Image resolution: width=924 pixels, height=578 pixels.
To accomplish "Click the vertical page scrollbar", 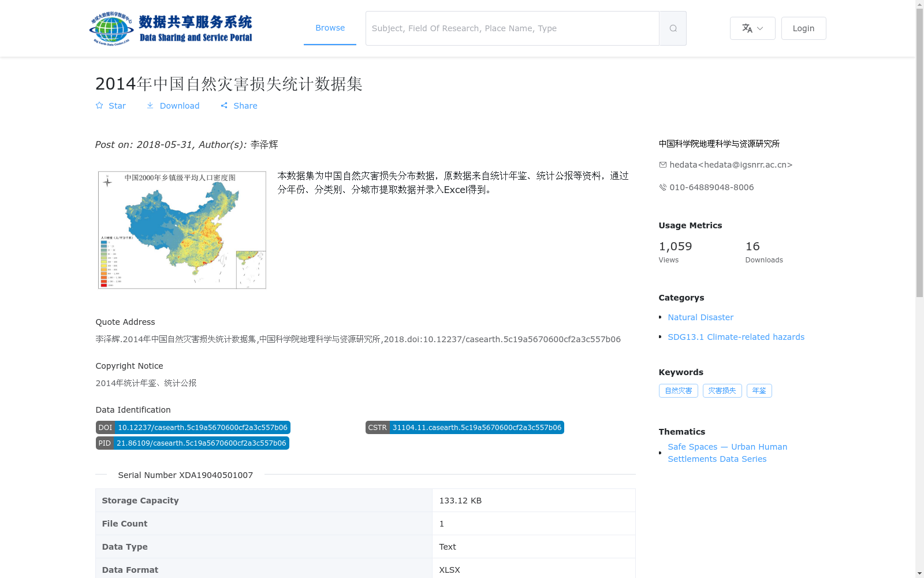I will pos(919,153).
